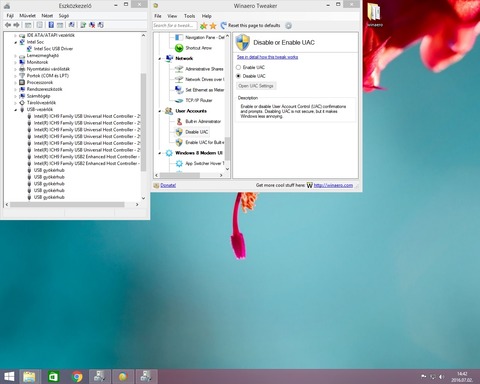Click the Winaero tree horizontal scrollbar thumb

pos(180,175)
